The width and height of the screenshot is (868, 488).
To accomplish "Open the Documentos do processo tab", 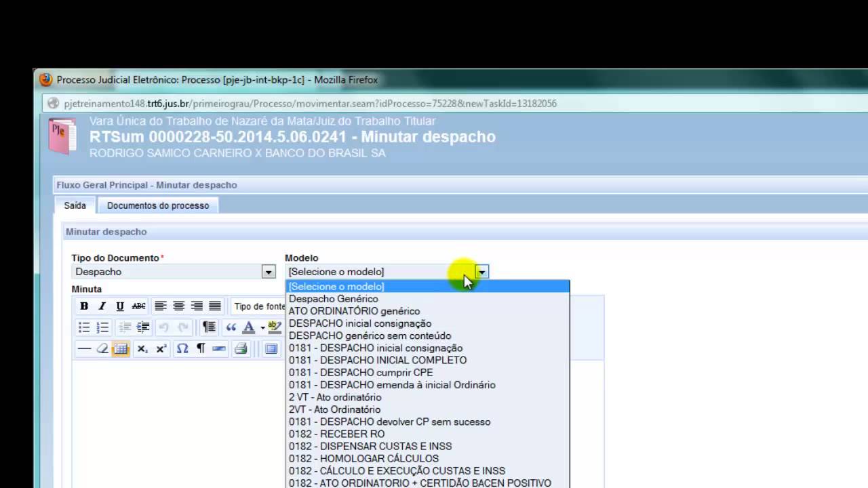I will pyautogui.click(x=158, y=205).
